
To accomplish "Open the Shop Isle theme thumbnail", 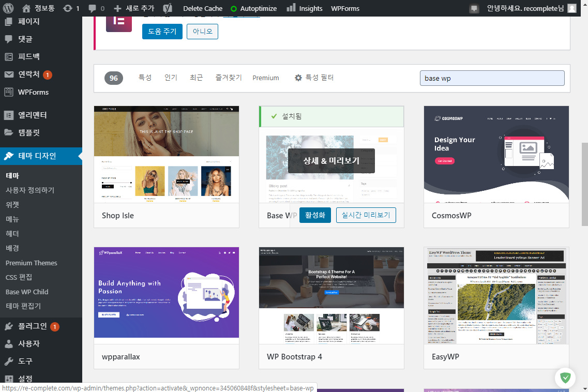I will (167, 155).
